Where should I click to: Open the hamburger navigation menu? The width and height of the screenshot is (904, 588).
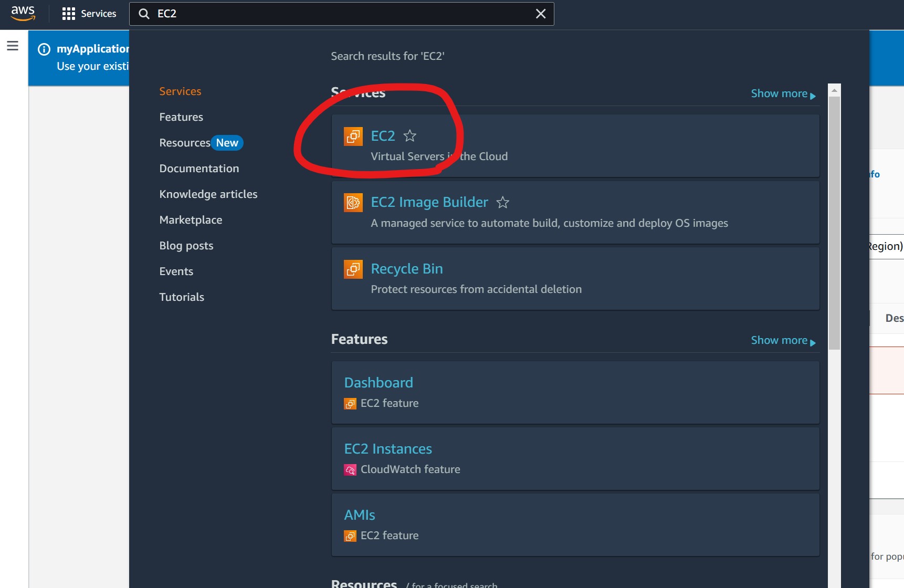pyautogui.click(x=13, y=46)
